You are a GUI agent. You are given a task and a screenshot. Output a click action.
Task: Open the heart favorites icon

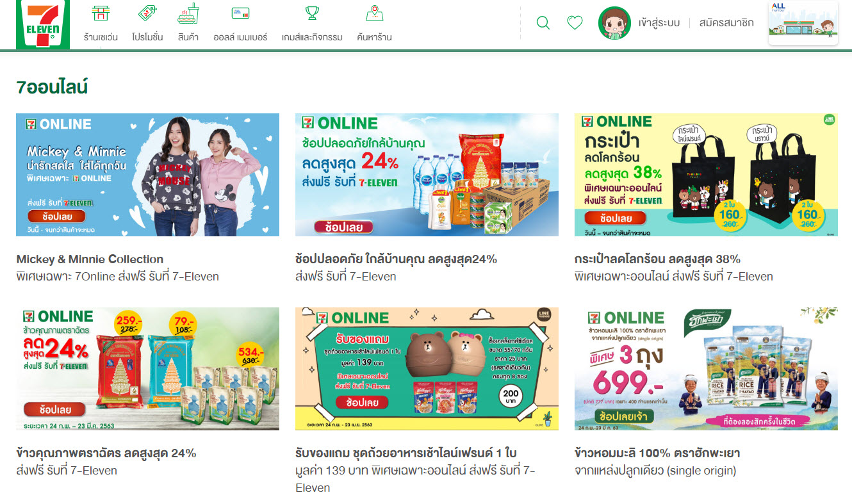[x=575, y=23]
